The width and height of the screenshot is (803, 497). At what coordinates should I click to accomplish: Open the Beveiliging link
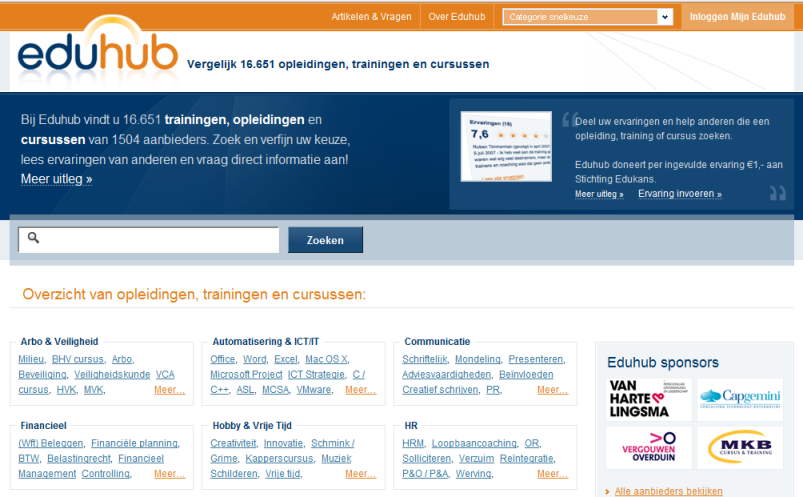point(43,375)
